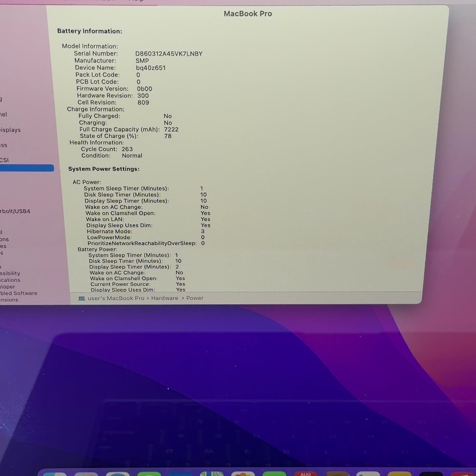Click the "MacBook Pro" window title
This screenshot has height=476, width=476.
[248, 14]
